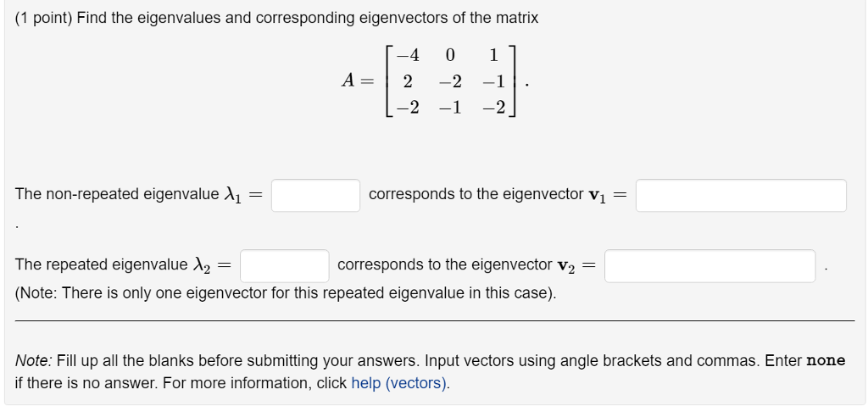Click the bold "none" keyword in the note
The width and height of the screenshot is (868, 406).
826,361
